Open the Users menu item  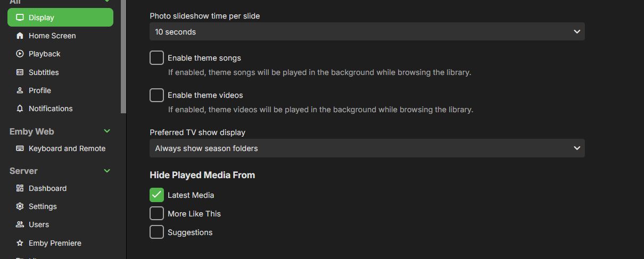(39, 224)
